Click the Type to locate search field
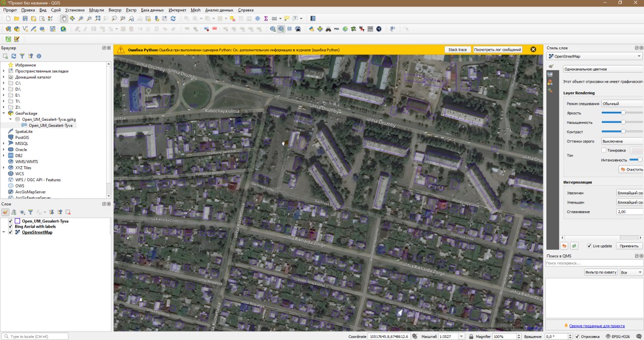The height and width of the screenshot is (340, 644). [x=35, y=336]
